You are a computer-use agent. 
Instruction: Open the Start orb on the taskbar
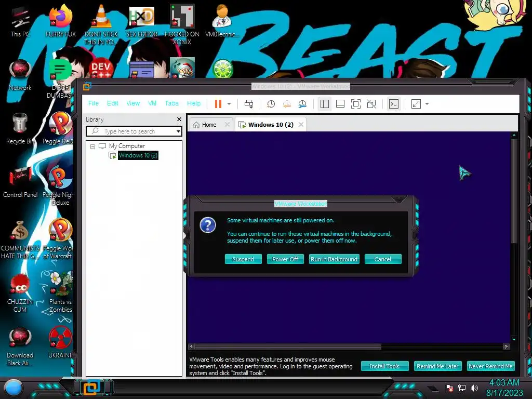pyautogui.click(x=14, y=388)
